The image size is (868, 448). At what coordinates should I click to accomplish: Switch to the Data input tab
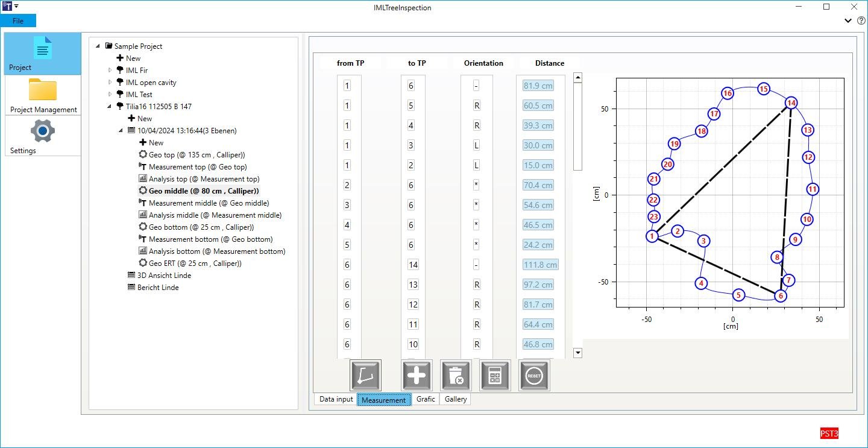click(336, 399)
